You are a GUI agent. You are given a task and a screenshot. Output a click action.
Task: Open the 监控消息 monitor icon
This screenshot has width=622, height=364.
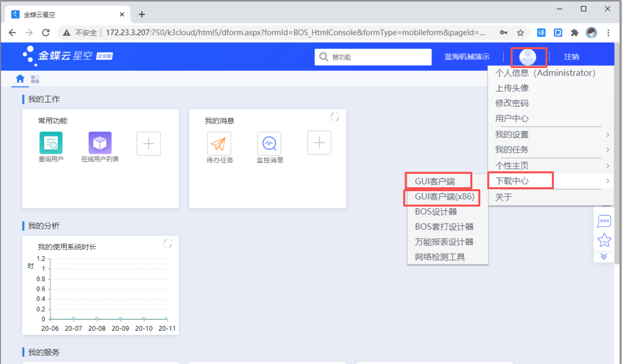269,144
